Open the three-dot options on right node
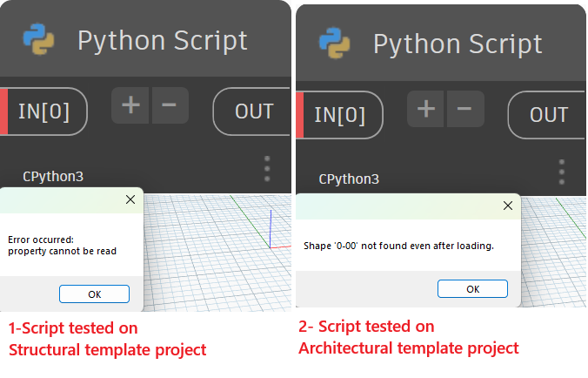The height and width of the screenshot is (378, 588). 561,172
